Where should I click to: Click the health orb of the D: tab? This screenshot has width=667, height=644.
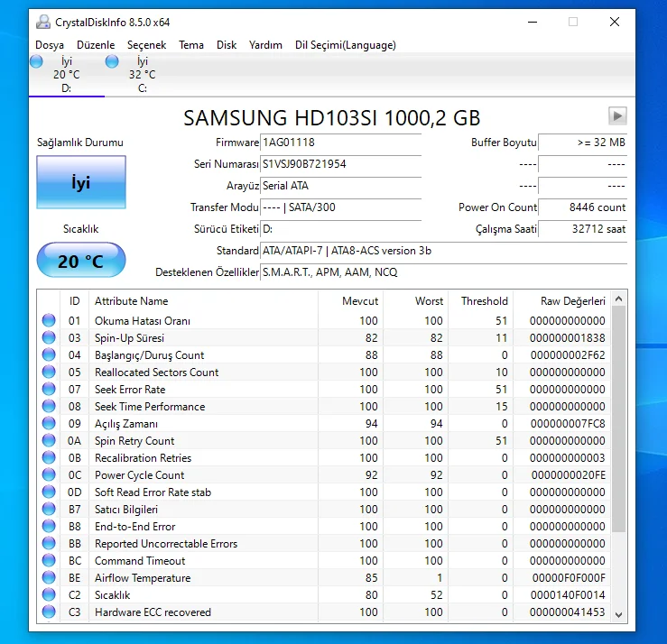[37, 61]
